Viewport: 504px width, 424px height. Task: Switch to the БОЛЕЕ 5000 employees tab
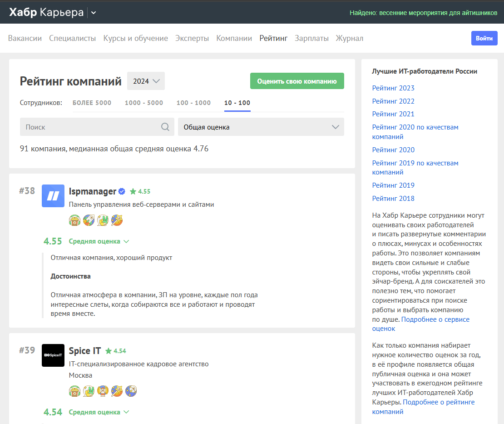click(x=92, y=103)
